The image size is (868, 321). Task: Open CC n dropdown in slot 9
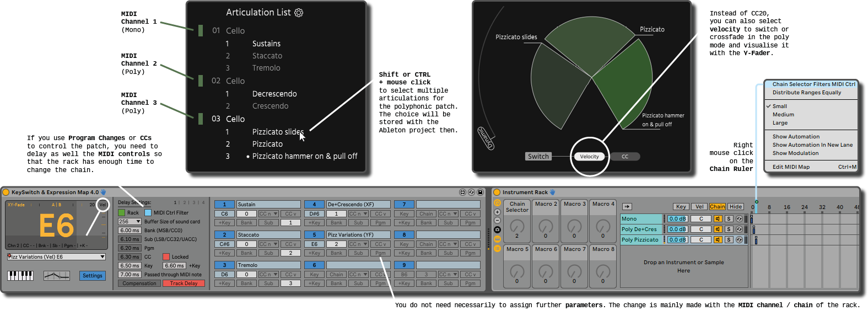[448, 275]
